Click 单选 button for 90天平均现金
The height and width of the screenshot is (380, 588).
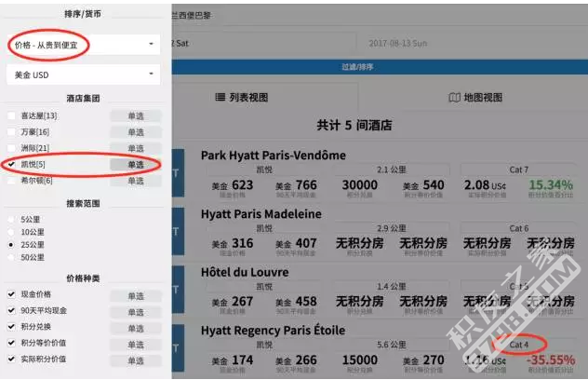point(136,312)
